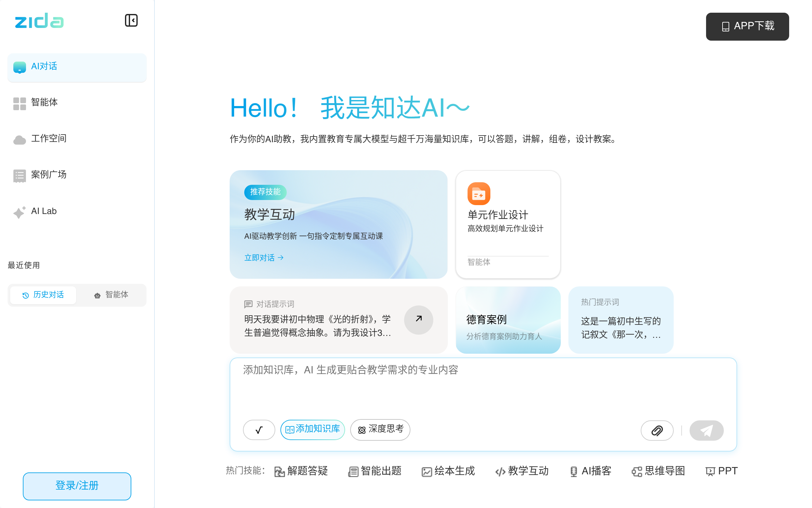812x508 pixels.
Task: Click the robot icon in 智能体 tab
Action: tap(97, 295)
